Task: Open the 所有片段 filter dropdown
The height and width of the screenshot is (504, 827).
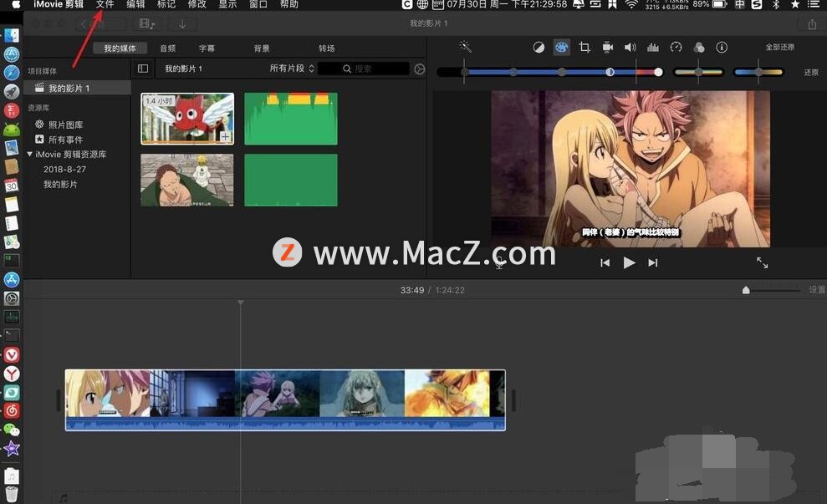Action: 292,69
